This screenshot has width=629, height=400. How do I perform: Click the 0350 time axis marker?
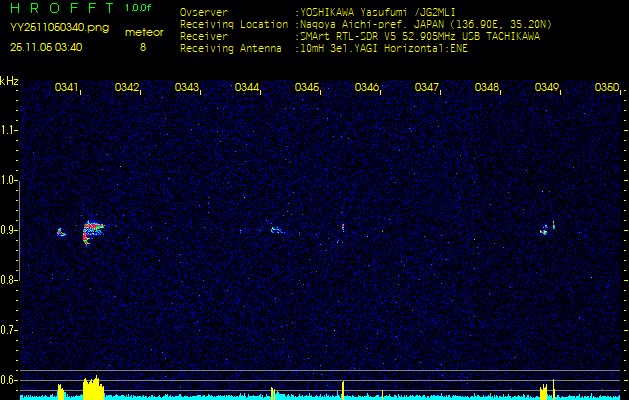click(x=607, y=87)
